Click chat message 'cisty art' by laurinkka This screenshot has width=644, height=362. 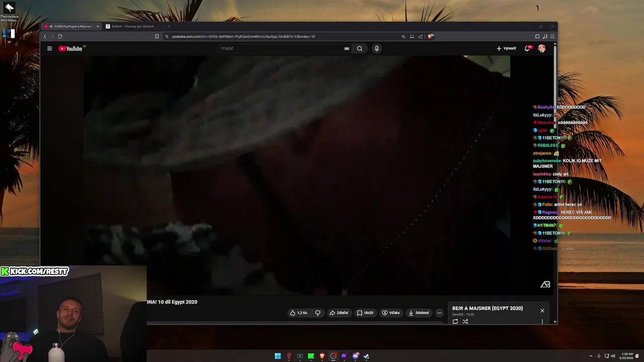pyautogui.click(x=560, y=174)
